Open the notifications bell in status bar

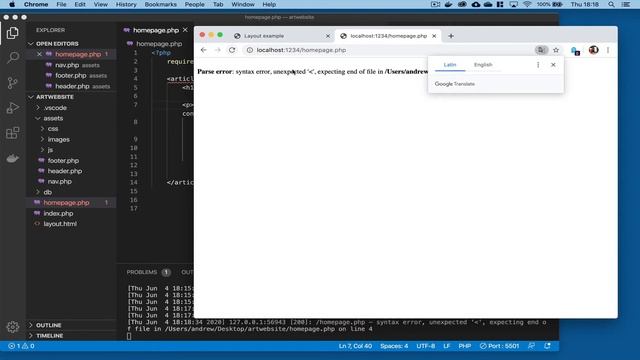click(x=547, y=346)
